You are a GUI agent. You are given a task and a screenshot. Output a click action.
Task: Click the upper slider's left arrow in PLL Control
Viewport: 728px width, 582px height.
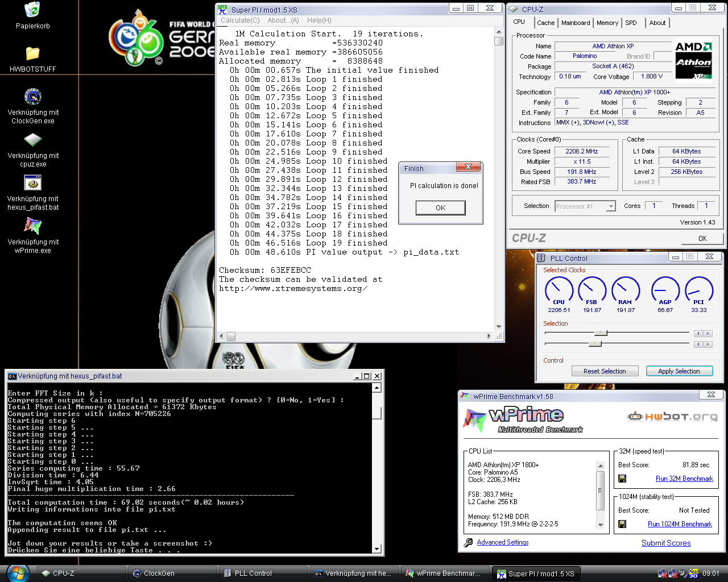click(x=698, y=334)
